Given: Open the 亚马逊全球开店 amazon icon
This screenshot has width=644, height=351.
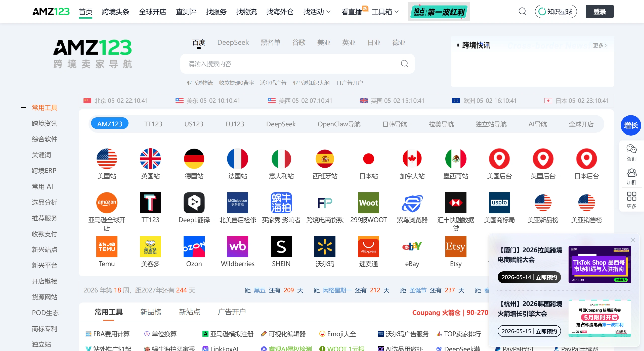Looking at the screenshot, I should click(x=107, y=203).
